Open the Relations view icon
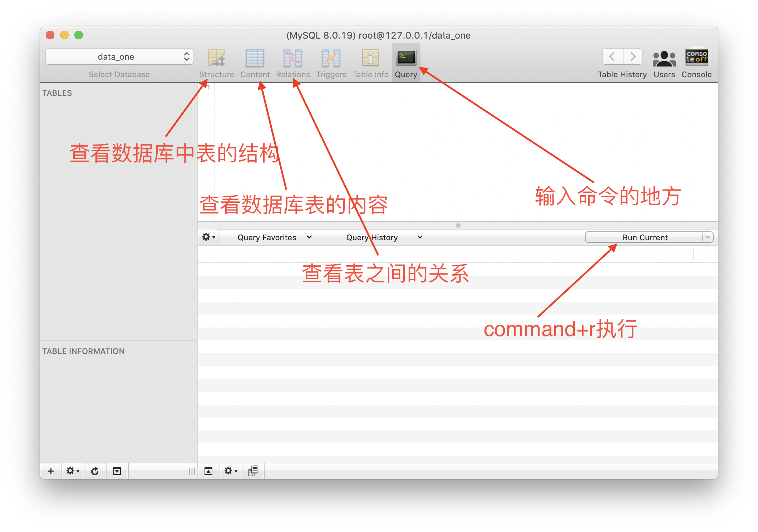Image resolution: width=758 pixels, height=532 pixels. click(x=292, y=58)
